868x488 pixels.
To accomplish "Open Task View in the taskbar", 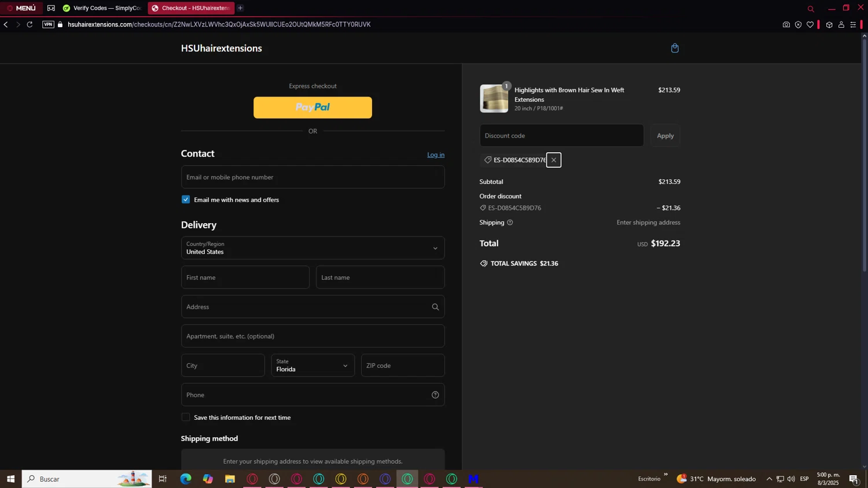I will point(163,479).
